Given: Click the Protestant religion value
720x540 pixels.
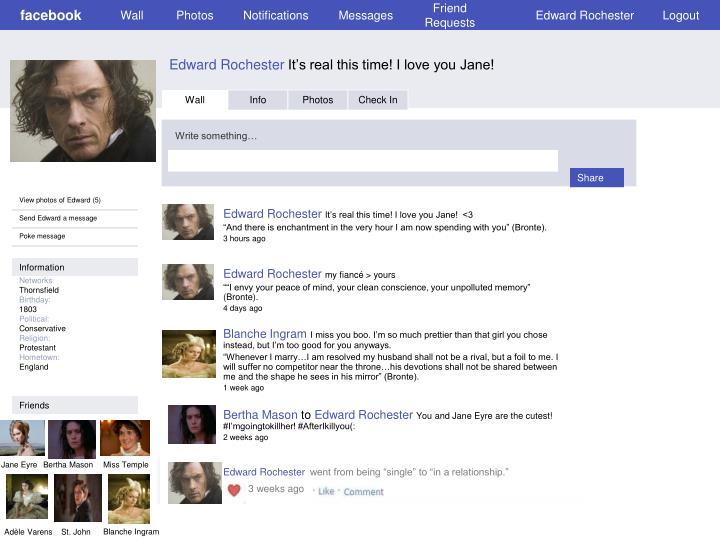Looking at the screenshot, I should pos(37,348).
